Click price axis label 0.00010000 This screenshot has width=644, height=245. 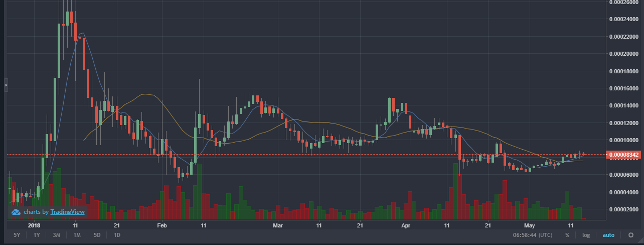click(623, 140)
